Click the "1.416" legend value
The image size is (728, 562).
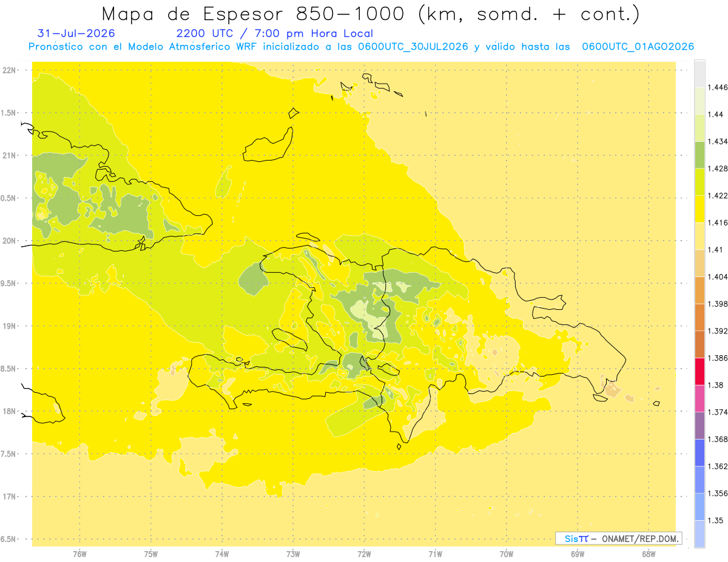click(719, 222)
